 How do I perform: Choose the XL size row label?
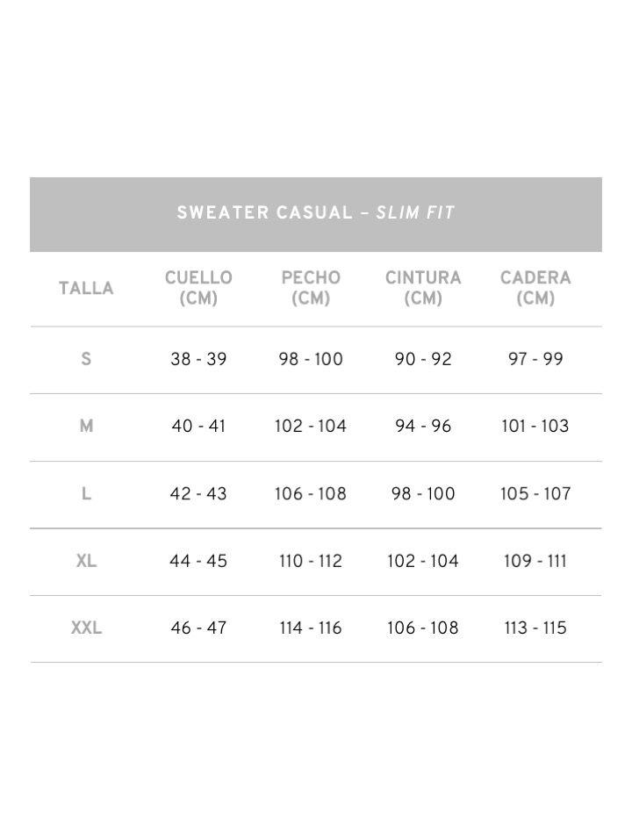(x=86, y=561)
